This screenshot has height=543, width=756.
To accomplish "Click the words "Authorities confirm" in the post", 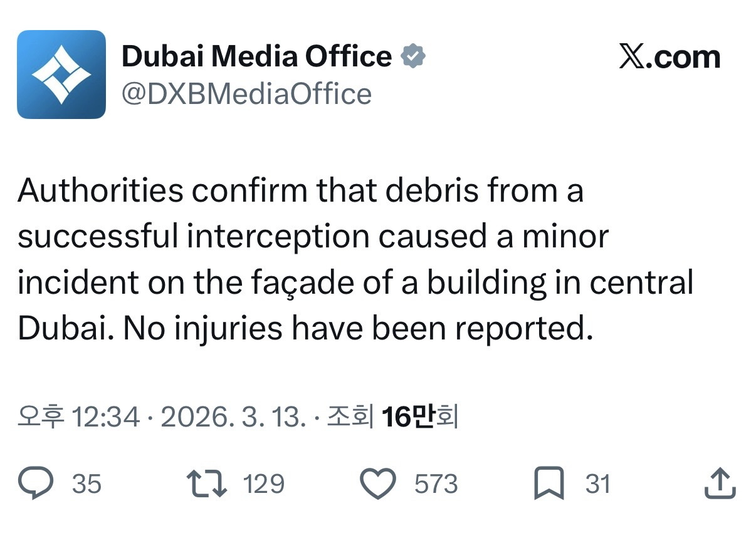I will [x=162, y=191].
